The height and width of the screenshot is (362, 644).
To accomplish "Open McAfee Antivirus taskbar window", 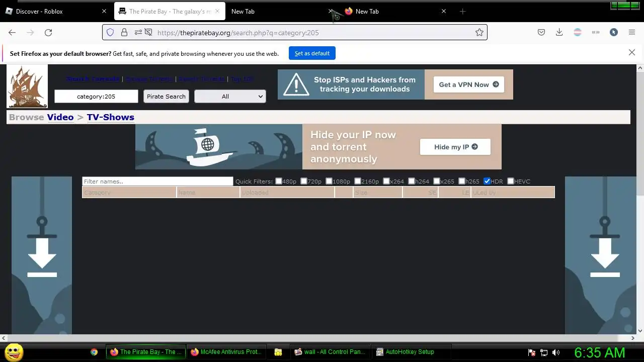I will pyautogui.click(x=228, y=352).
